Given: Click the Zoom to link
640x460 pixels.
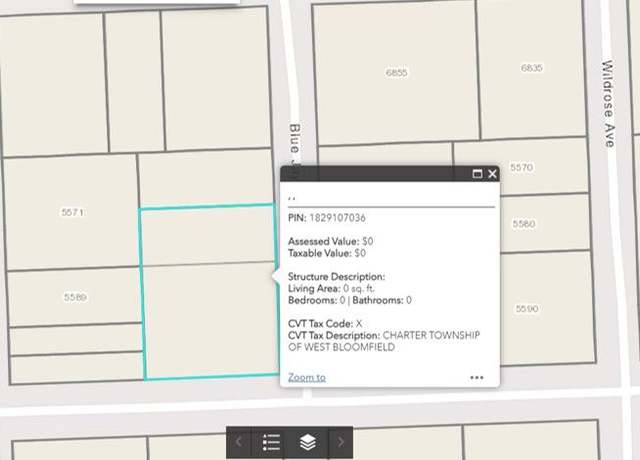Looking at the screenshot, I should tap(307, 378).
